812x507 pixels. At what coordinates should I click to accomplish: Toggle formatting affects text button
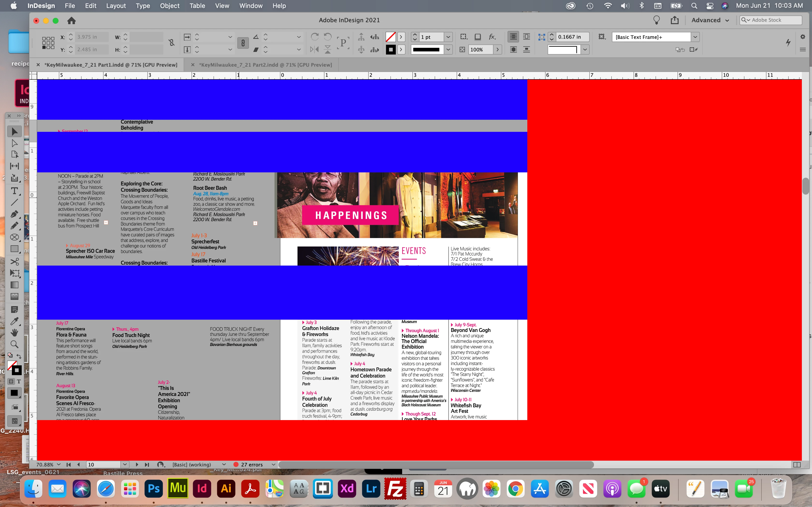click(19, 382)
